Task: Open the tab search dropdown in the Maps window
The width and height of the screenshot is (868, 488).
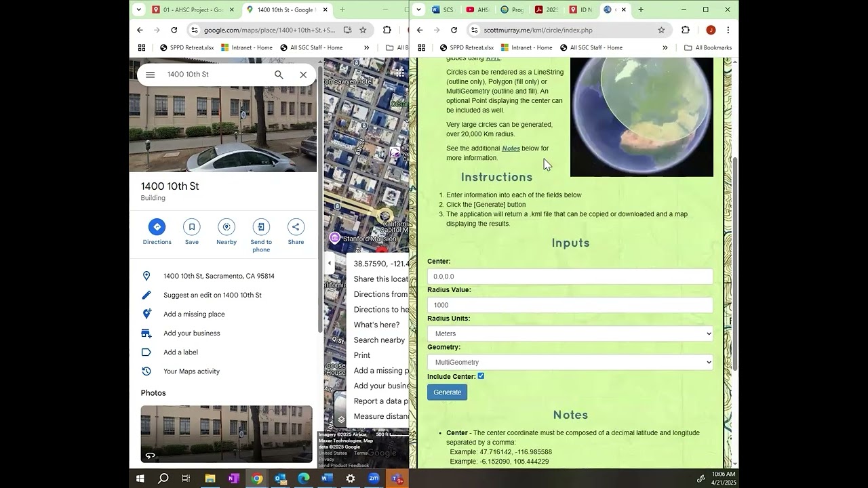Action: click(138, 9)
